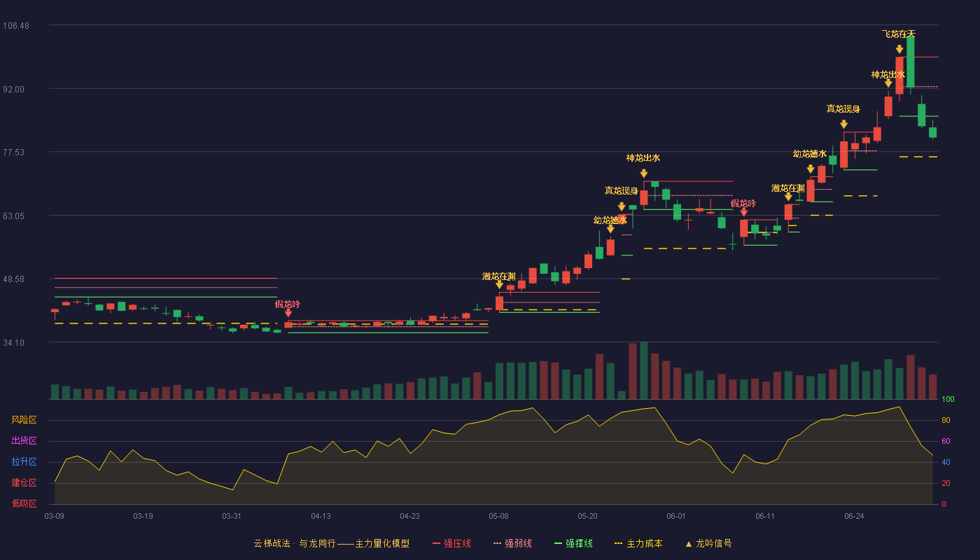The height and width of the screenshot is (560, 980).
Task: Click the 建仓区 zone label
Action: [x=24, y=483]
